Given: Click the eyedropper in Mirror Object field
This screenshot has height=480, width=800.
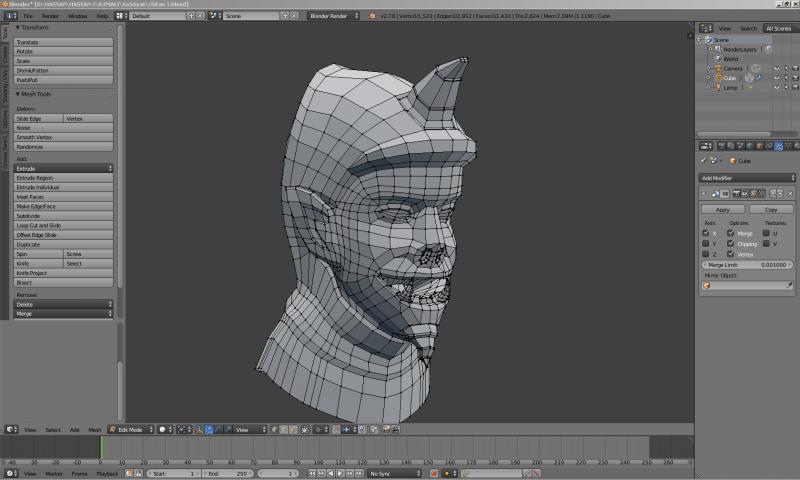Looking at the screenshot, I should tap(789, 285).
